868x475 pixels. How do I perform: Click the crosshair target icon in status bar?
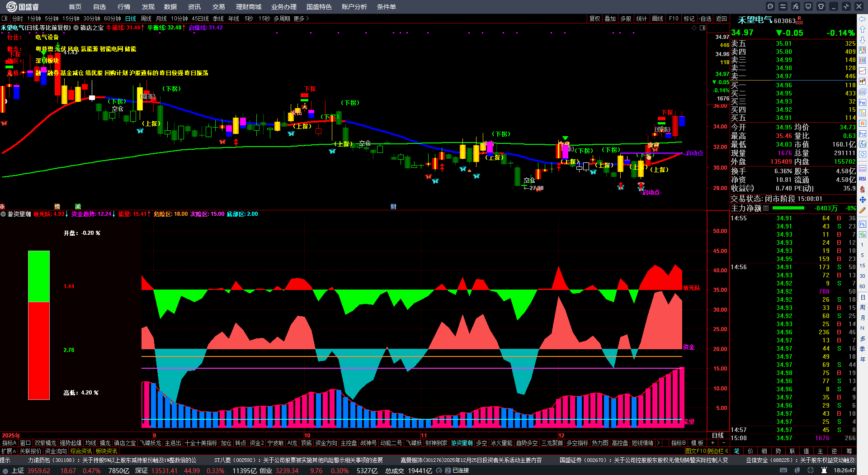pos(811,470)
